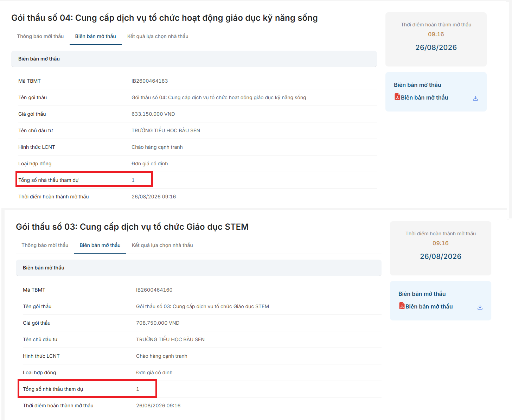Click 26/08/2026 09:16 in the Gói thầu 04 table
The width and height of the screenshot is (512, 420).
pos(154,197)
